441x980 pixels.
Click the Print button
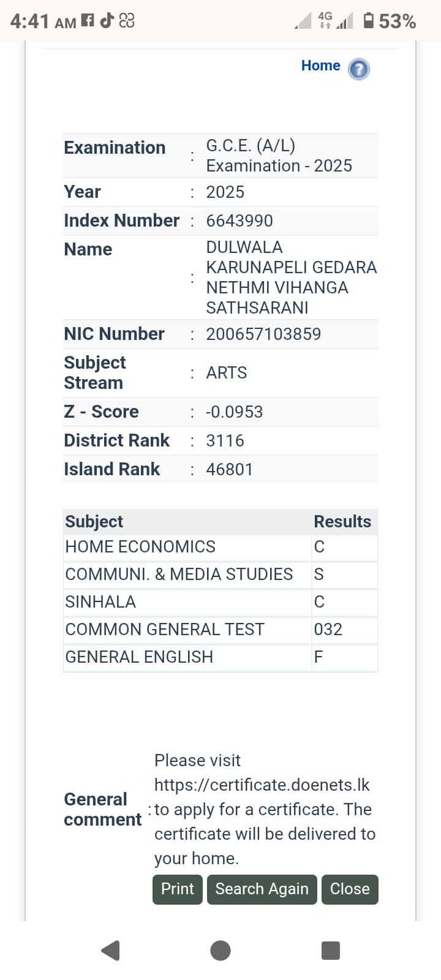tap(178, 889)
